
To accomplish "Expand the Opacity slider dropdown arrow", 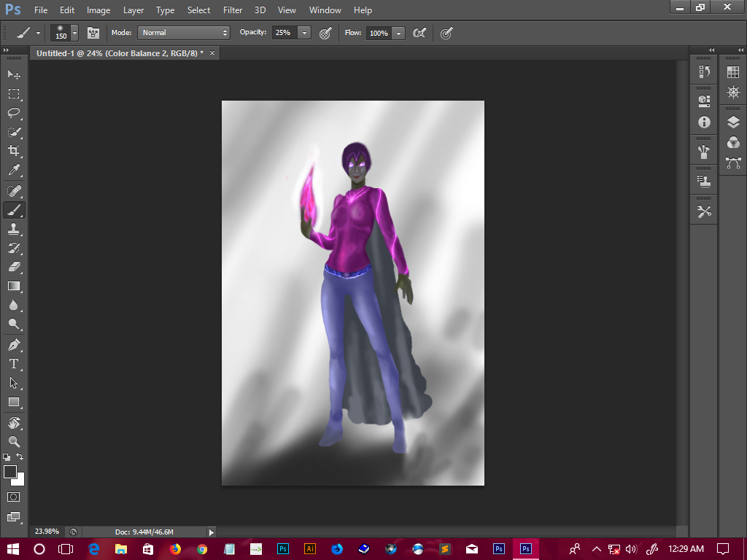I will pyautogui.click(x=304, y=33).
